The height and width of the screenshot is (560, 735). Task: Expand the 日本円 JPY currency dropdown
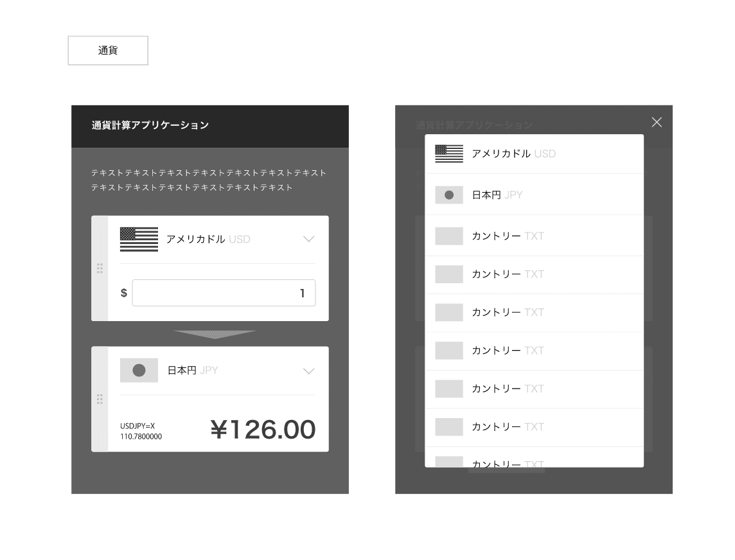coord(308,371)
